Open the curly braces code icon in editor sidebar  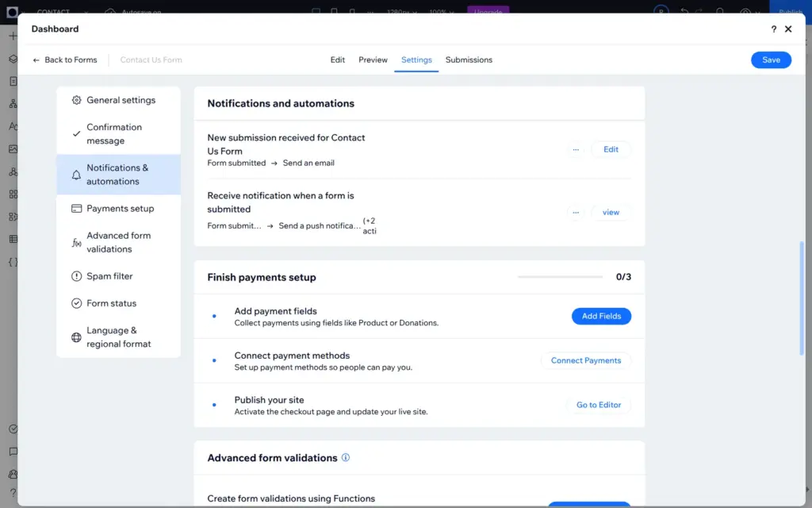tap(13, 262)
